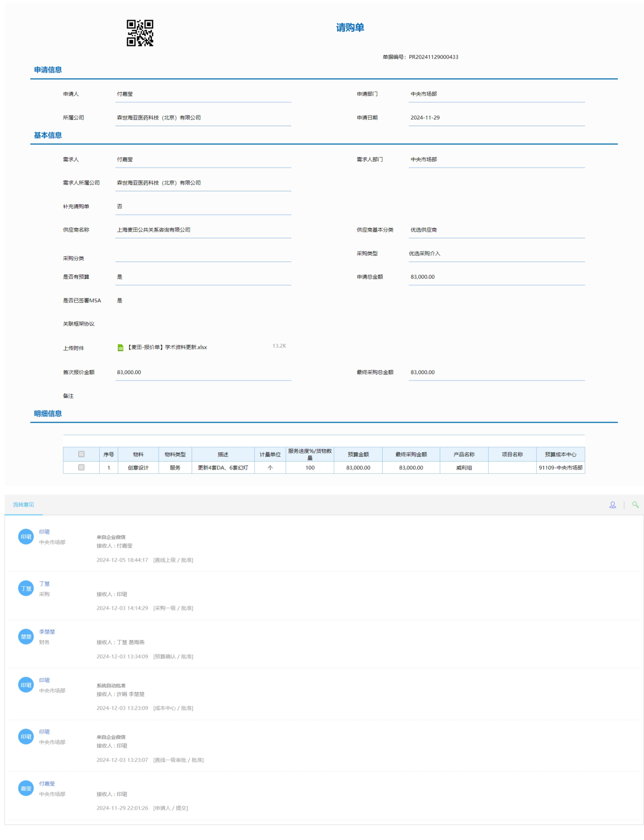The image size is (644, 840).
Task: Click the 采购类型 field showing 优选采购介入
Action: coord(496,254)
